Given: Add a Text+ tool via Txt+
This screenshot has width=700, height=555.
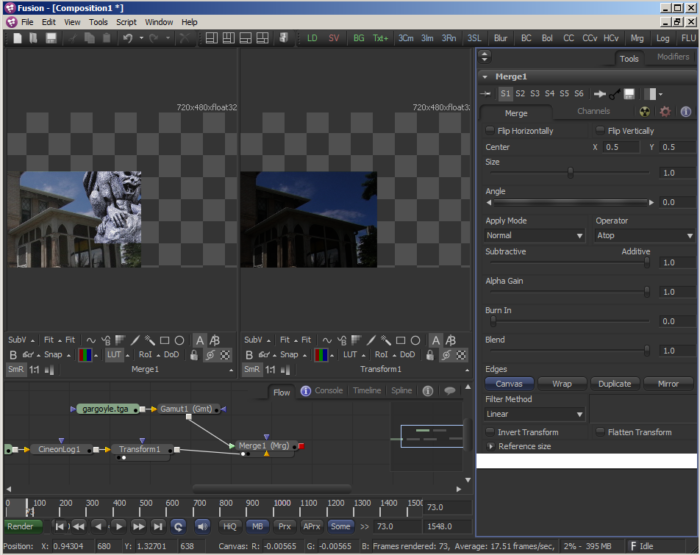Looking at the screenshot, I should tap(380, 38).
